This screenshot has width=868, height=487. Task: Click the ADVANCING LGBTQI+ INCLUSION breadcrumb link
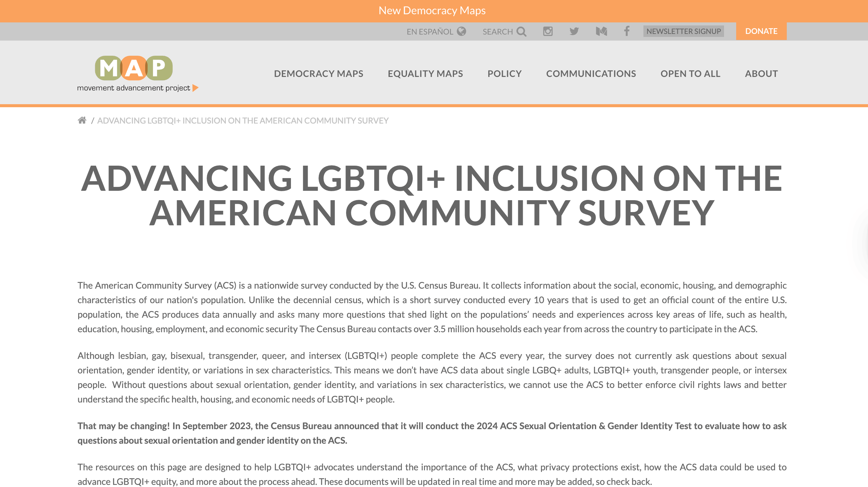click(243, 120)
